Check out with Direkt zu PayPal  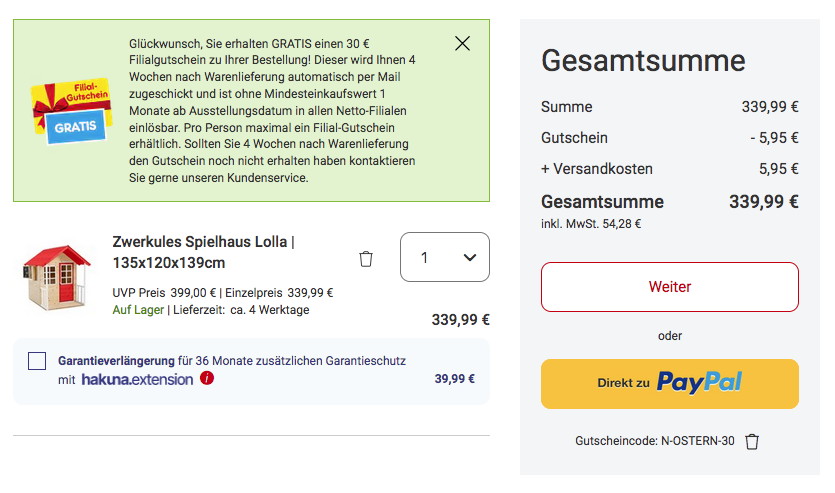click(x=669, y=383)
